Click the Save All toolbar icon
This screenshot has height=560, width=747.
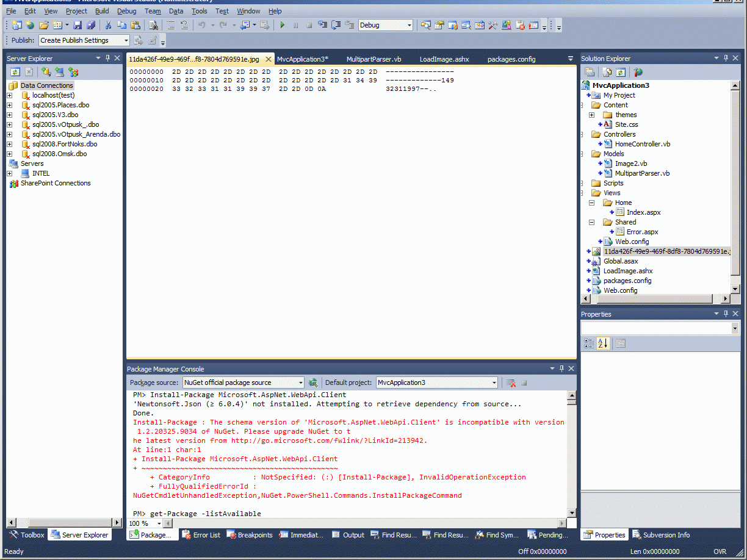[91, 25]
